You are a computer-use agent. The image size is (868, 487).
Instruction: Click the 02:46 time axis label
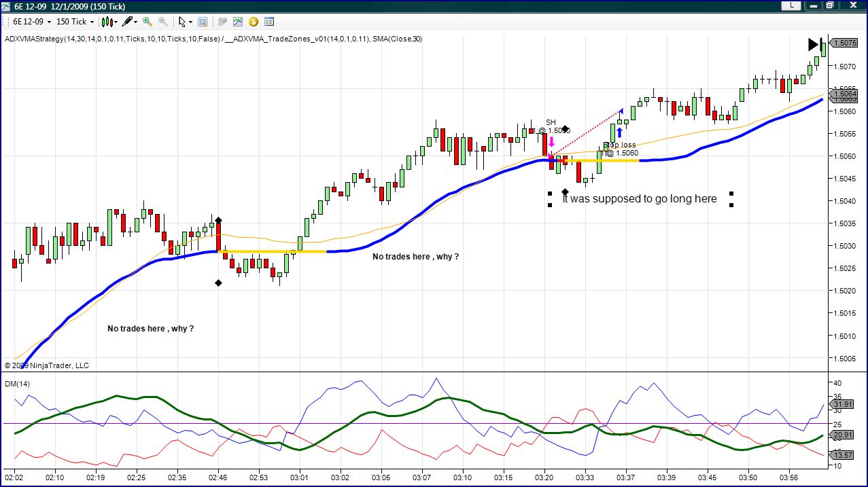click(218, 477)
